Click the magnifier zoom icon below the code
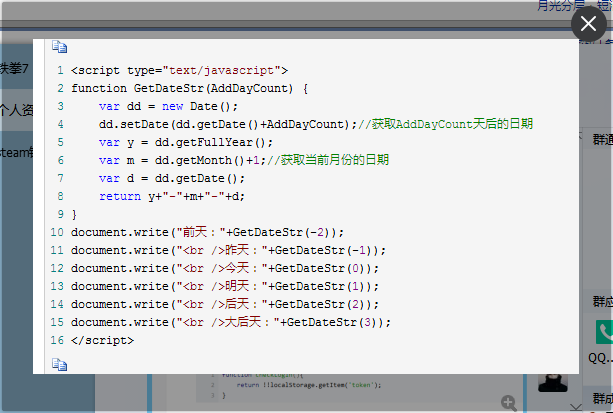This screenshot has height=413, width=613. pyautogui.click(x=509, y=403)
